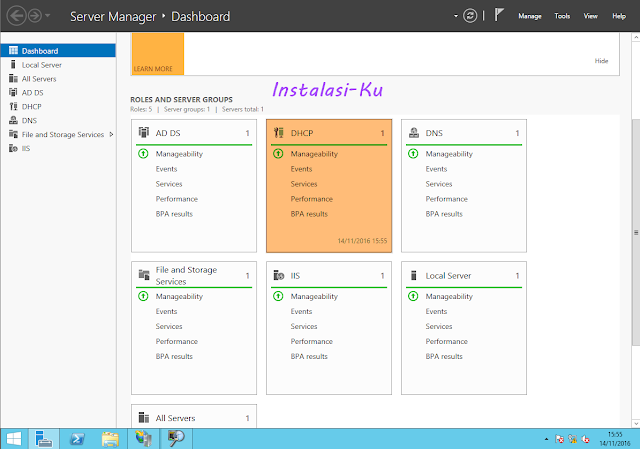The height and width of the screenshot is (449, 640).
Task: Click the scrollbar up arrow
Action: pyautogui.click(x=636, y=37)
